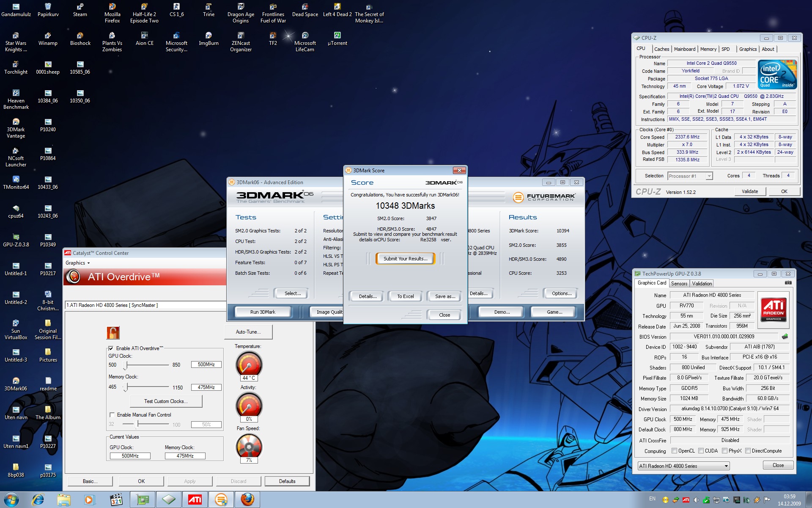Open the Bioshock desktop icon
This screenshot has height=508, width=812.
(80, 39)
